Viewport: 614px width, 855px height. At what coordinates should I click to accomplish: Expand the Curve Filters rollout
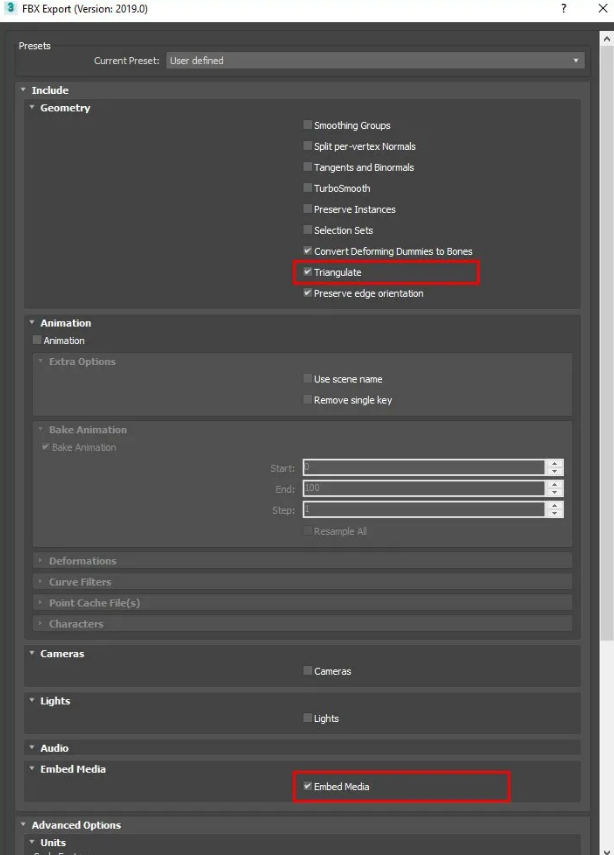click(x=40, y=582)
